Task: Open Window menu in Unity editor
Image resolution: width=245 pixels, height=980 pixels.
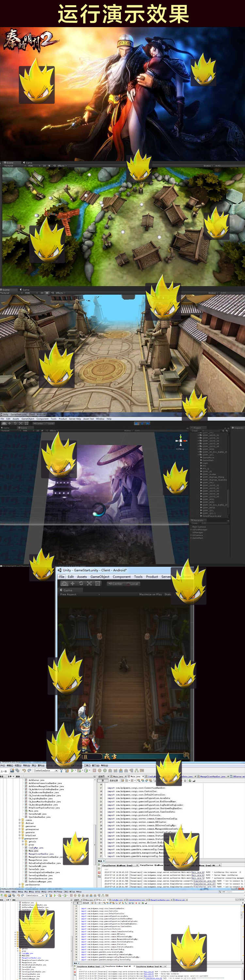Action: [100, 419]
